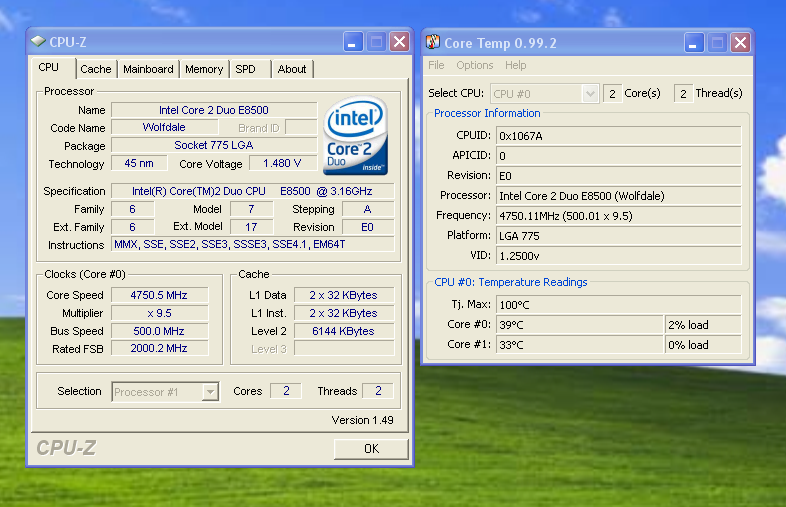Click the Stepping value A
The image size is (786, 507).
pyautogui.click(x=368, y=209)
